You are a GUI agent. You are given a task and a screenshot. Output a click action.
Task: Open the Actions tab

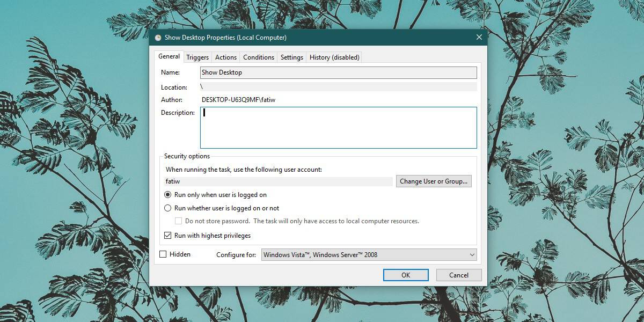226,57
